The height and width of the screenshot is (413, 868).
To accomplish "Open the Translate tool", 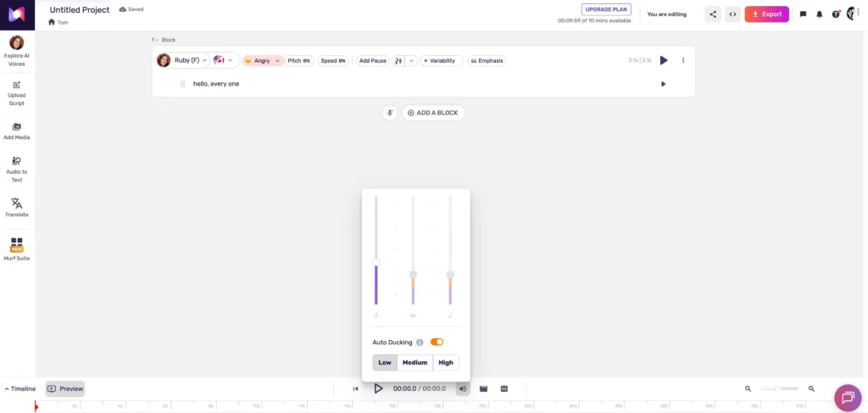I will point(17,208).
